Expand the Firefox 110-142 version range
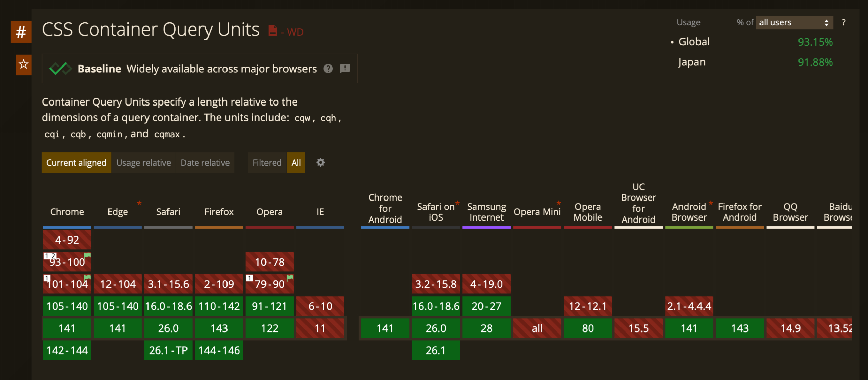This screenshot has height=380, width=868. pyautogui.click(x=219, y=306)
